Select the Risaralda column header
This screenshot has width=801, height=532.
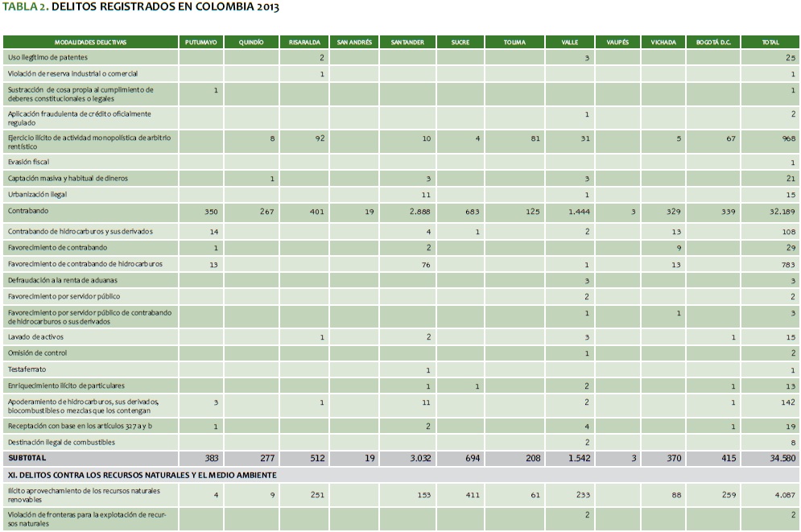pos(305,43)
